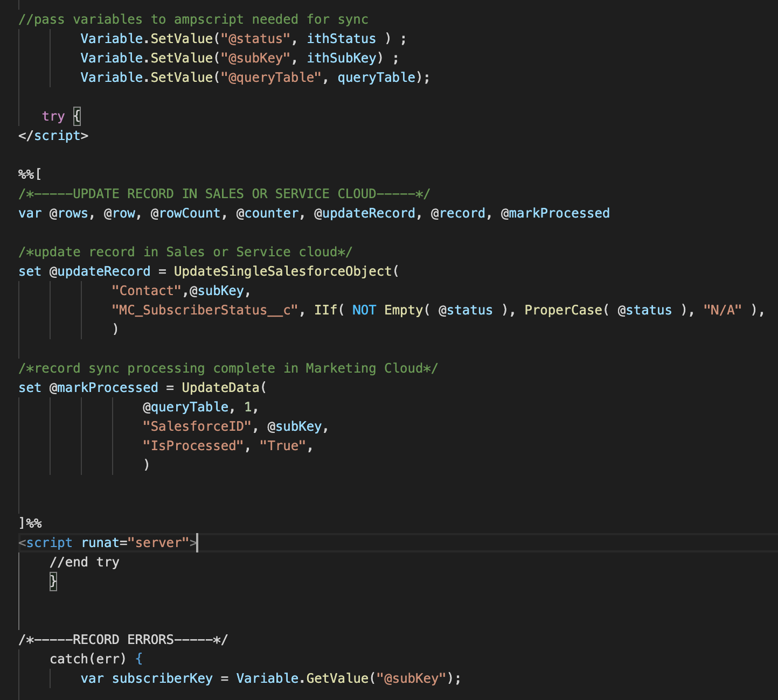The height and width of the screenshot is (700, 778).
Task: Click the UpdateData function name
Action: 220,388
